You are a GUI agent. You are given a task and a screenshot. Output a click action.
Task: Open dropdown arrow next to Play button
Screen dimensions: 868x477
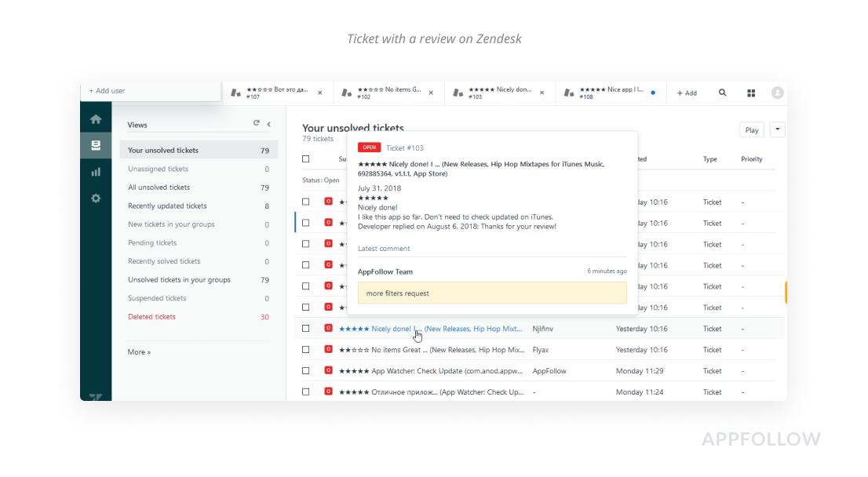point(777,130)
